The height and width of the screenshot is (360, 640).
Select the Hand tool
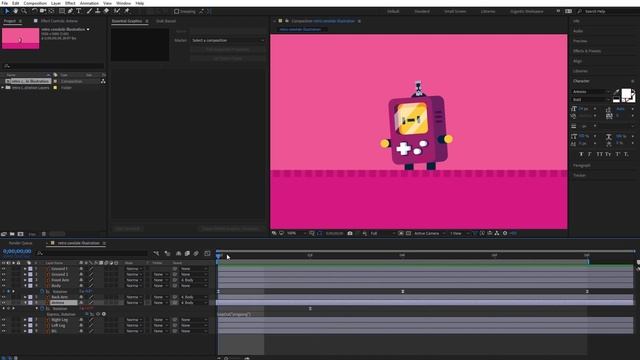click(16, 11)
